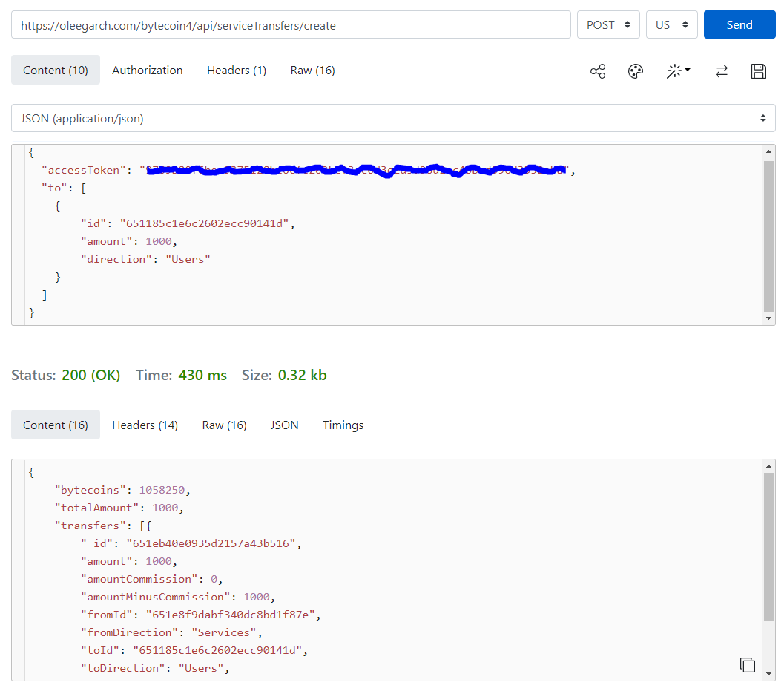Screen dimensions: 784x694
Task: Click the request body scrollbar down arrow
Action: click(x=768, y=318)
